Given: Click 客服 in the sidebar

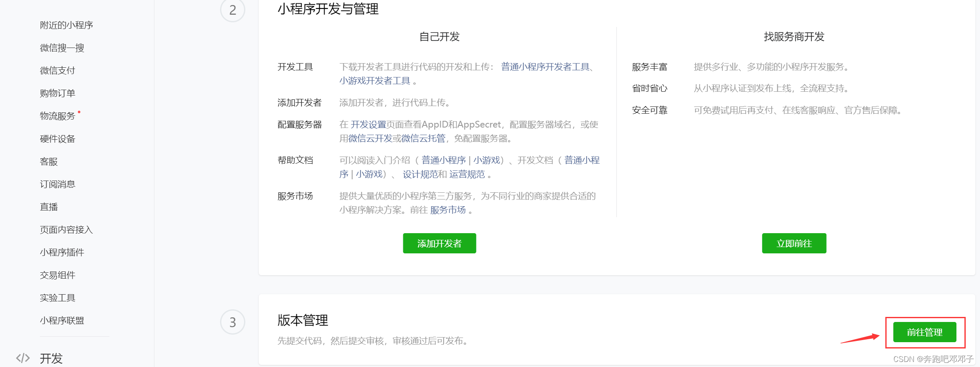Looking at the screenshot, I should click(49, 162).
